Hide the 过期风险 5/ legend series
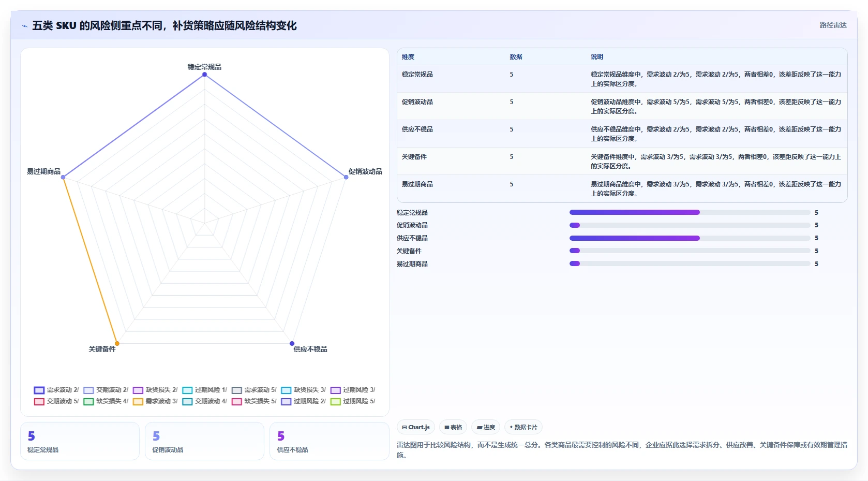Viewport: 868px width, 481px height. pyautogui.click(x=353, y=401)
